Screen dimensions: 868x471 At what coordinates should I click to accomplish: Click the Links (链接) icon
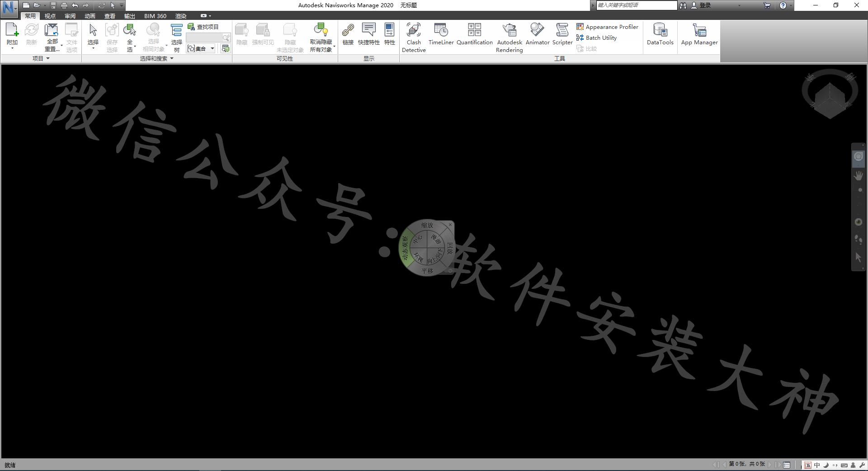(348, 34)
